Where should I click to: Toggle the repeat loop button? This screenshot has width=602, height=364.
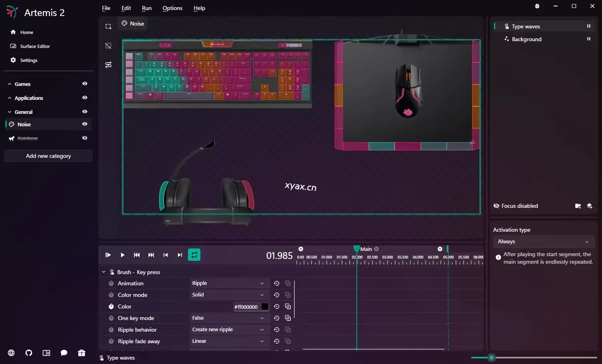tap(194, 255)
